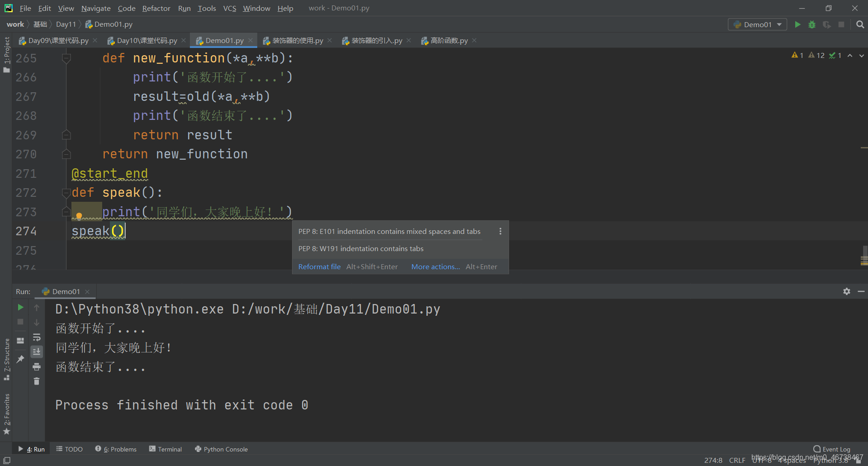The image size is (868, 466).
Task: Open the Run configuration dropdown Demo01
Action: (757, 24)
